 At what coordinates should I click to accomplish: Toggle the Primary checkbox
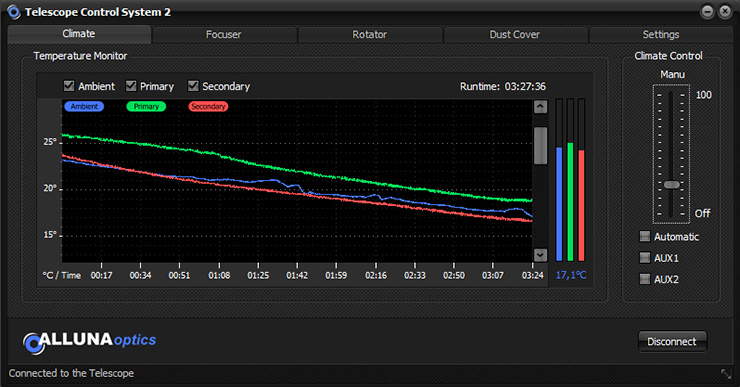click(x=131, y=86)
